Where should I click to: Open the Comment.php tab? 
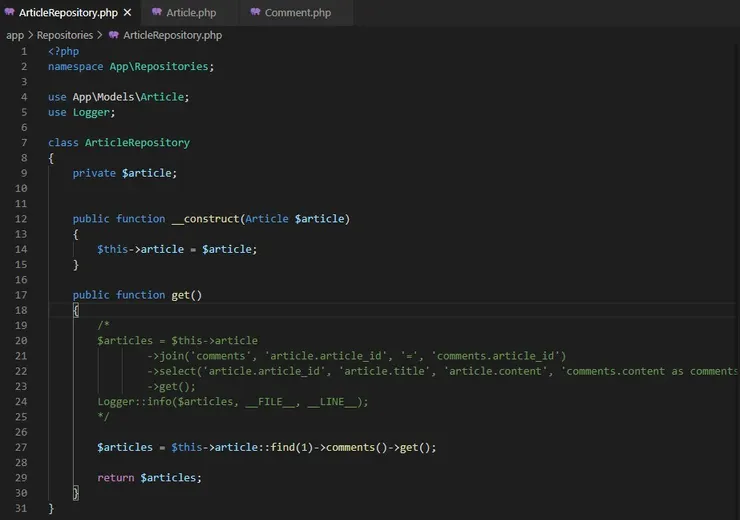point(297,13)
